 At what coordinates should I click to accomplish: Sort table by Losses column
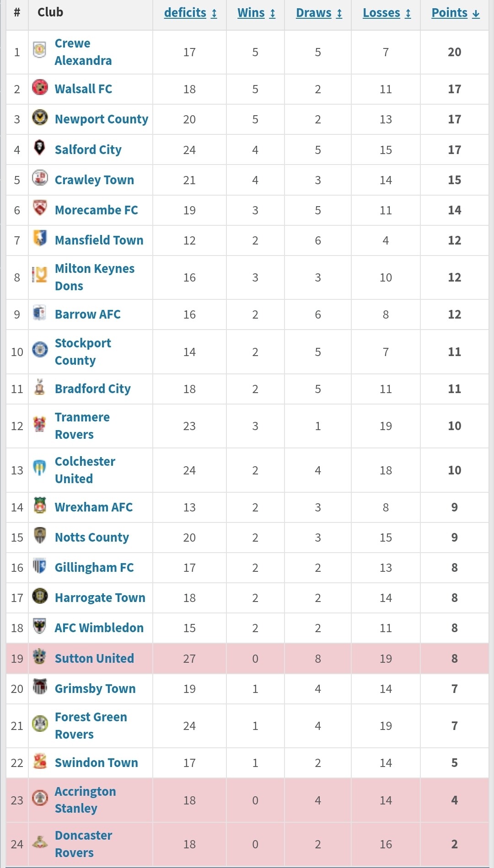coord(387,13)
